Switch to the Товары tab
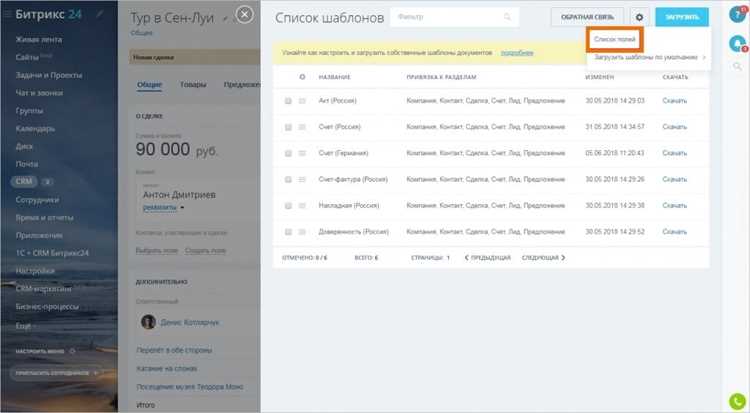Image resolution: width=750 pixels, height=413 pixels. pyautogui.click(x=193, y=85)
